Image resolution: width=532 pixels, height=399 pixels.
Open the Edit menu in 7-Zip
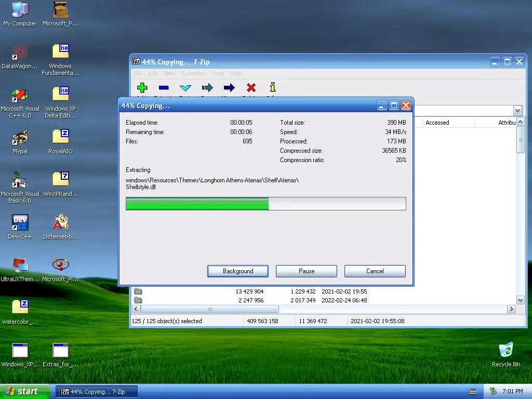(153, 73)
